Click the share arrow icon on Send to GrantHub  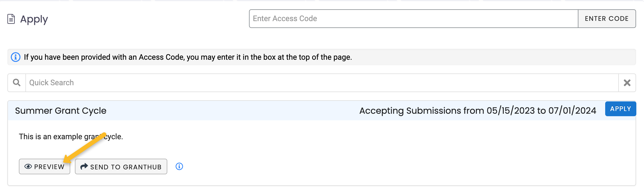pyautogui.click(x=84, y=166)
